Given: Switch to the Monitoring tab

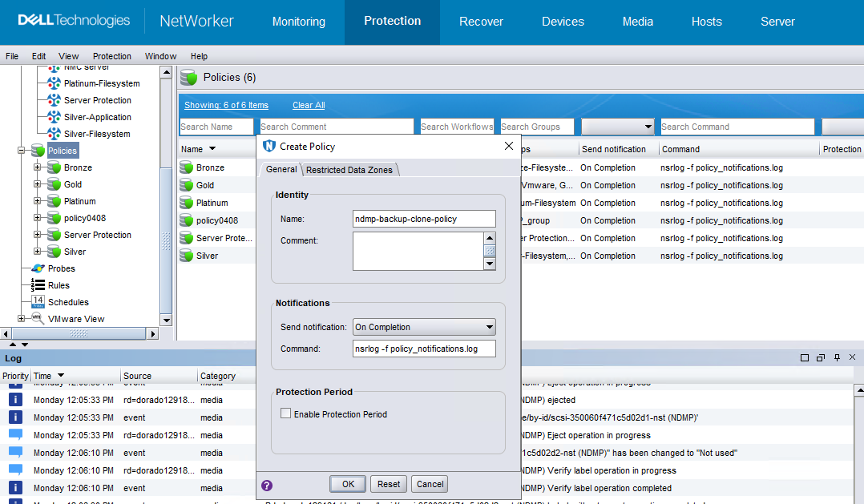Looking at the screenshot, I should pyautogui.click(x=299, y=22).
